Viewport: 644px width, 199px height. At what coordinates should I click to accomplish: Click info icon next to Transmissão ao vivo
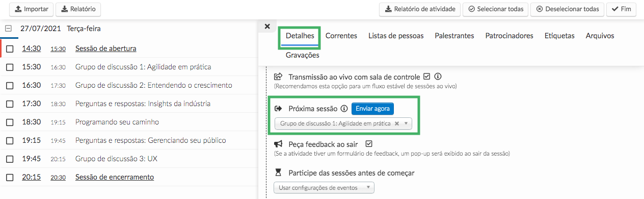click(438, 77)
